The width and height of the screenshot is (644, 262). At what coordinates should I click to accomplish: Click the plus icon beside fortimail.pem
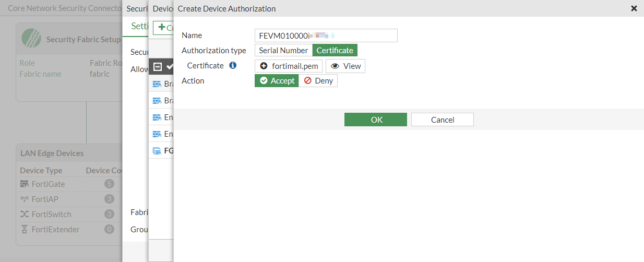click(x=264, y=66)
